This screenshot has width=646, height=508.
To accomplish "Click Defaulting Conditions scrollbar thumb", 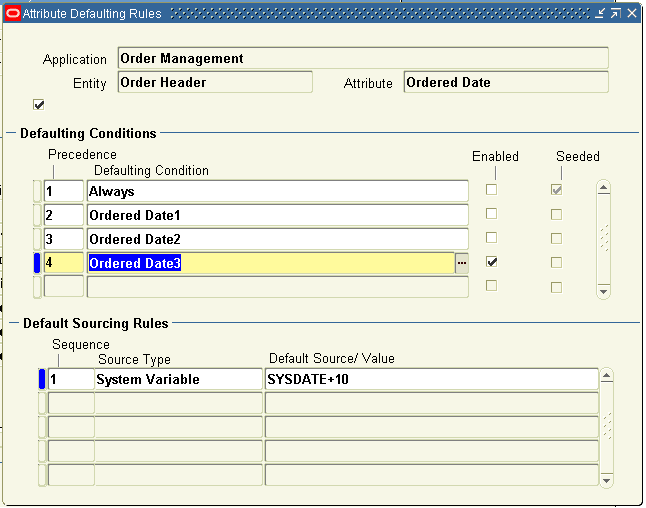I will (x=604, y=238).
